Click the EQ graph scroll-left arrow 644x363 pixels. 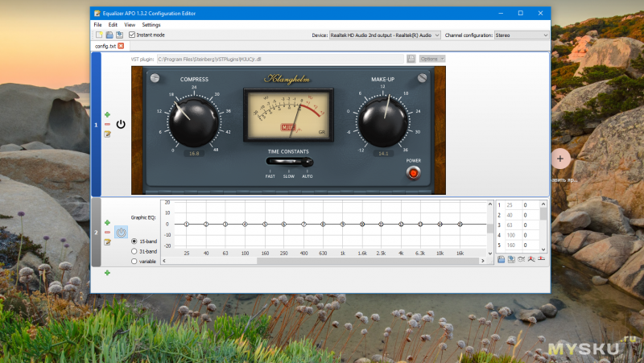[164, 261]
